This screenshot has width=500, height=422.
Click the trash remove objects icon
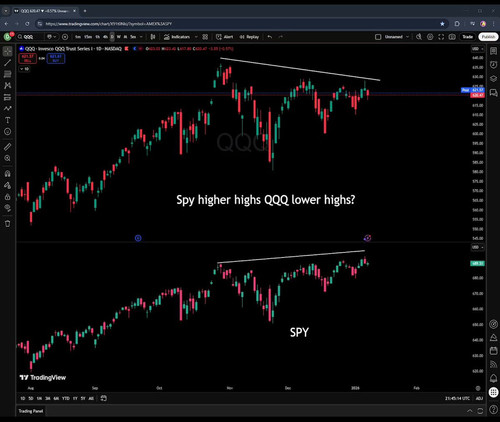pos(7,224)
